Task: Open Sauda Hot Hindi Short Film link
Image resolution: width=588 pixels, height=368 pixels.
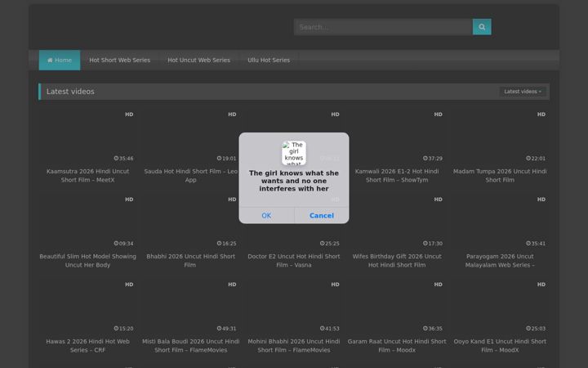Action: pyautogui.click(x=191, y=175)
